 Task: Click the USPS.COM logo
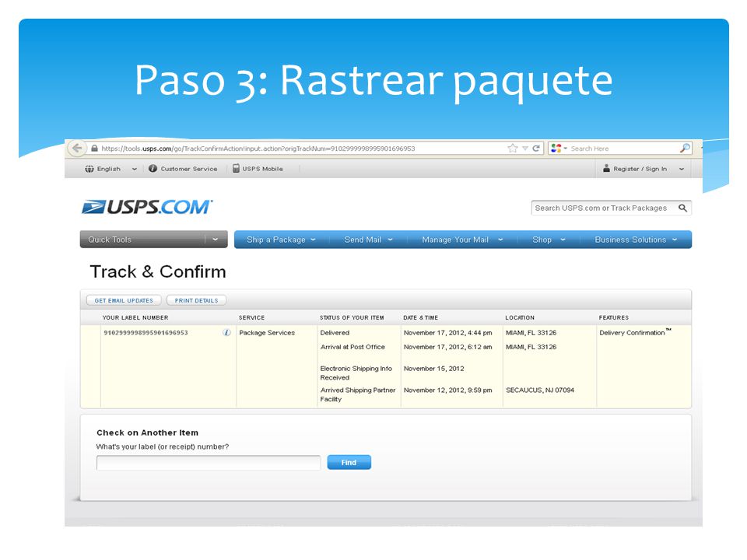tap(147, 207)
